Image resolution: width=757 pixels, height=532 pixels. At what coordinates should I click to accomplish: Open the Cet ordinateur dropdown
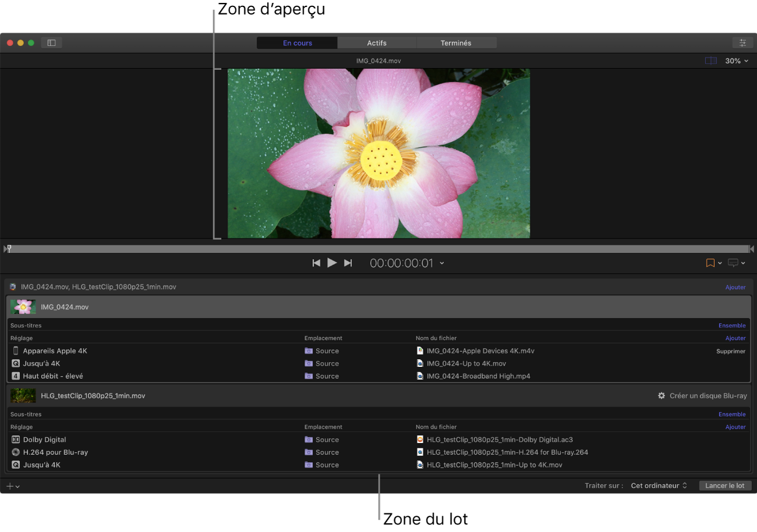coord(659,485)
